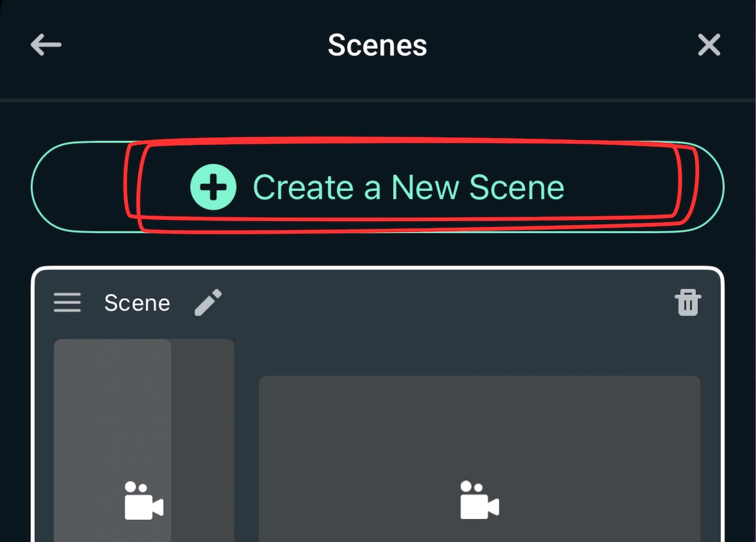Screen dimensions: 756x542
Task: Click the green plus icon
Action: (214, 187)
